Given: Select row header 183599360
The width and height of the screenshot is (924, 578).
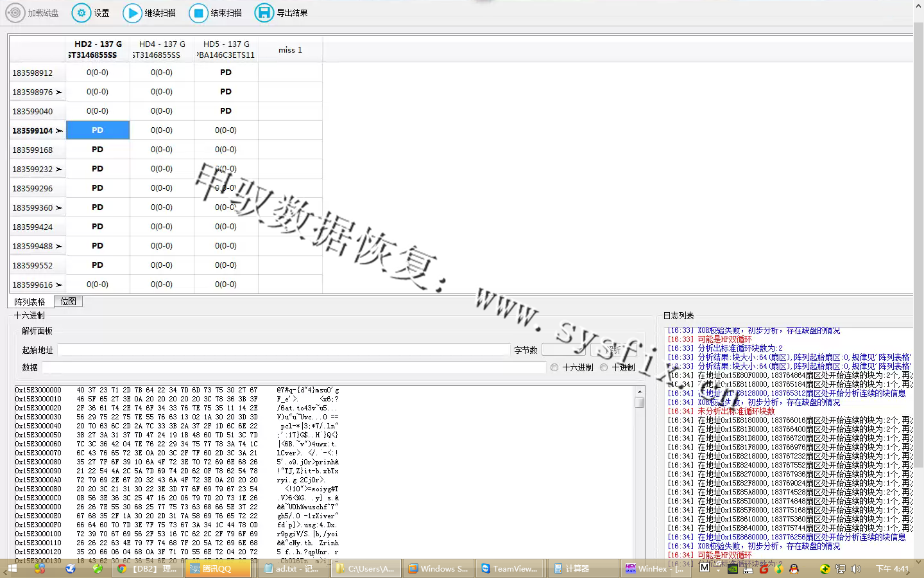Looking at the screenshot, I should 37,207.
